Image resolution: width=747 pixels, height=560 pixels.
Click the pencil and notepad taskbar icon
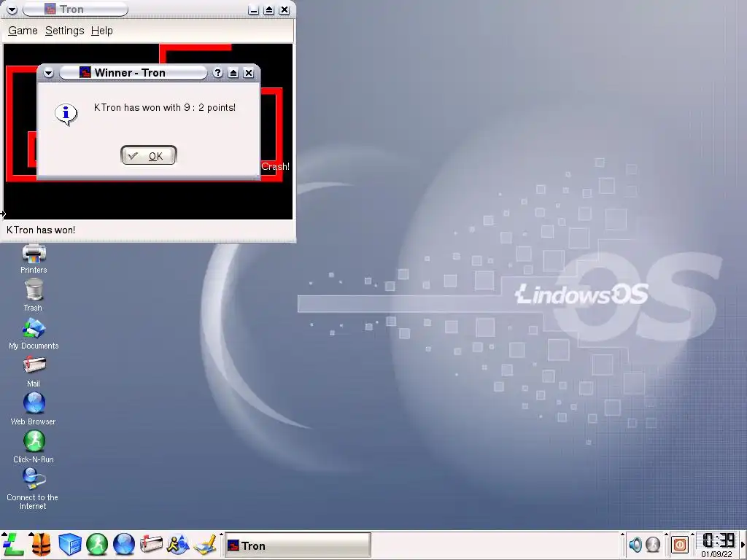(206, 544)
